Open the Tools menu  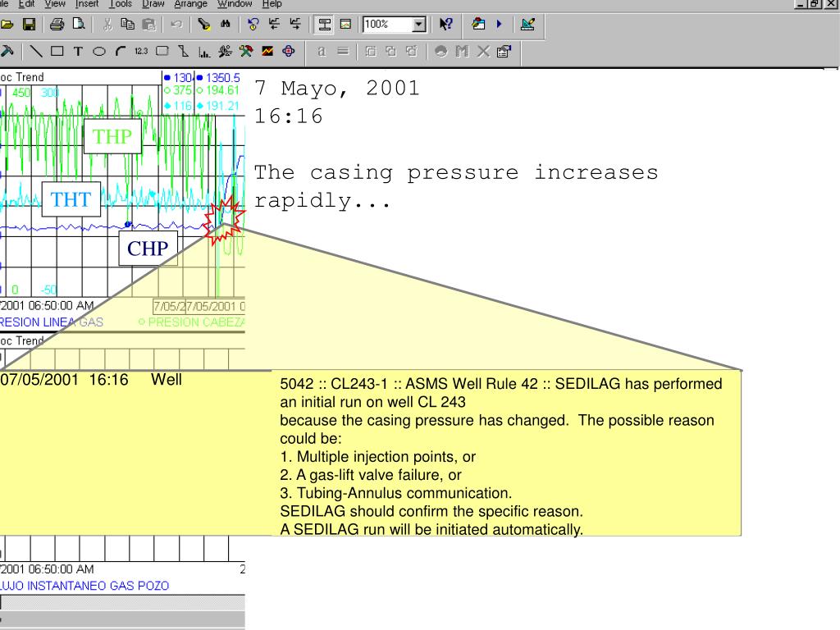(x=121, y=4)
